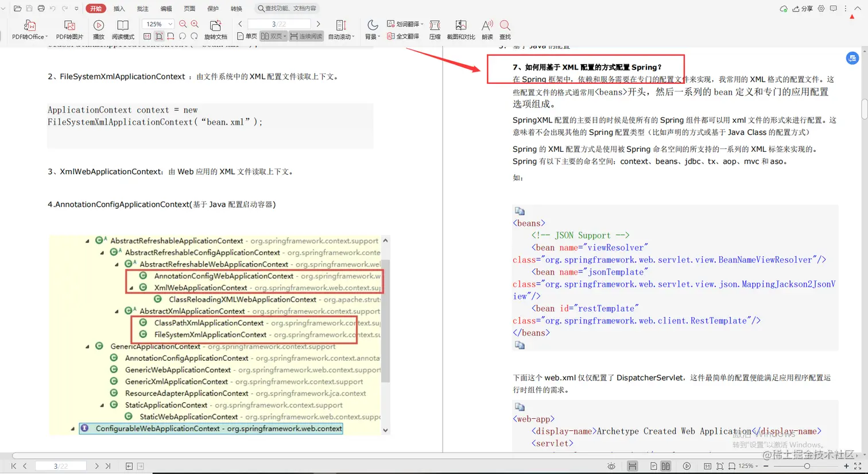Open the PDF转Office converter tool
The width and height of the screenshot is (868, 474).
pos(29,29)
